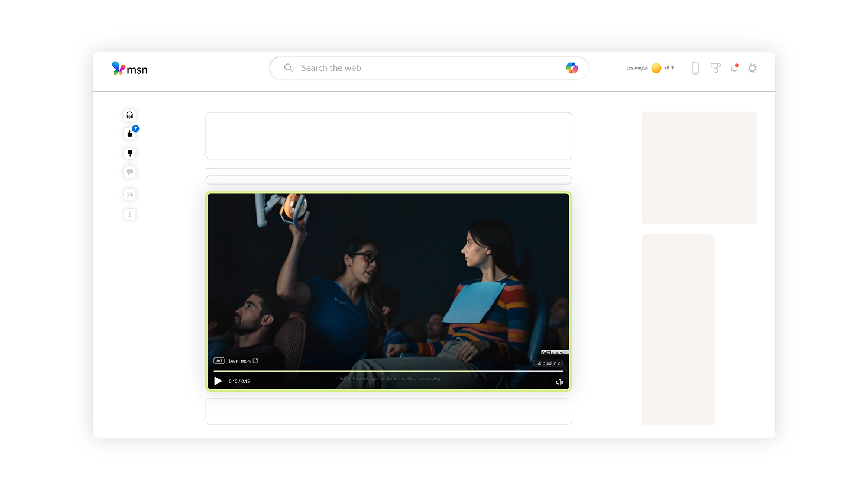Image resolution: width=868 pixels, height=490 pixels.
Task: Skip the ad with Skip button
Action: click(x=548, y=363)
